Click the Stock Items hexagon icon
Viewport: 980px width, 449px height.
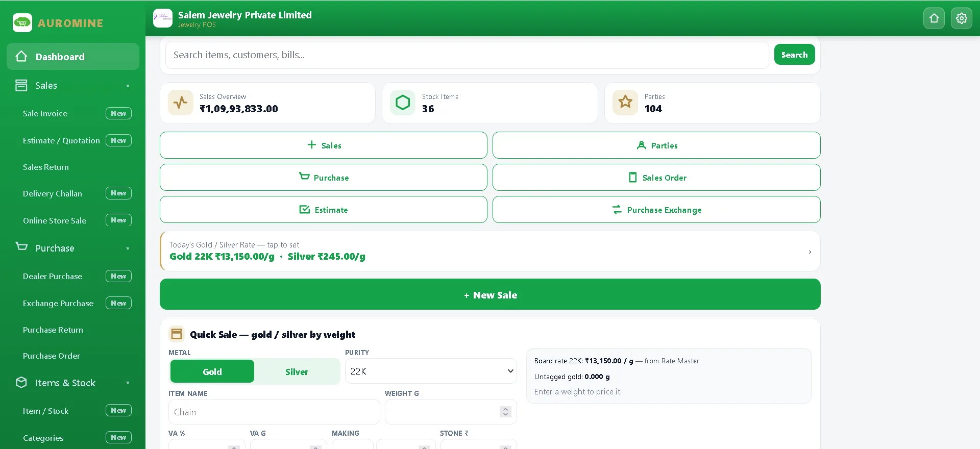click(x=403, y=103)
